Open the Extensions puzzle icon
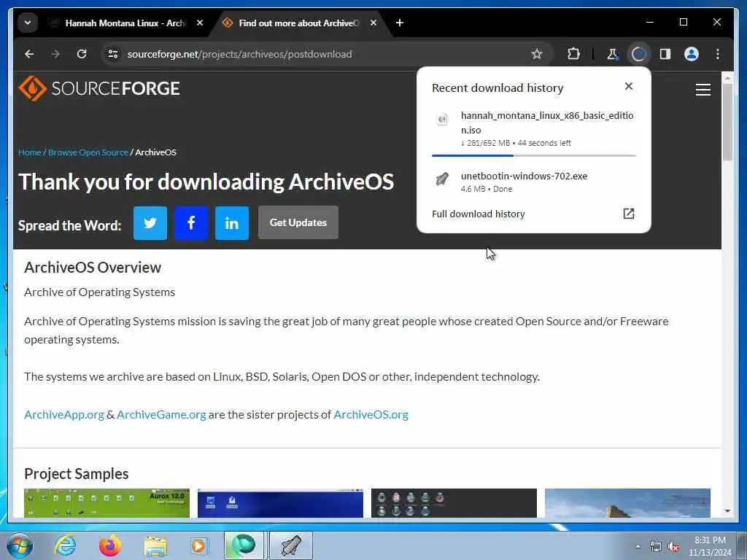747x560 pixels. point(573,54)
